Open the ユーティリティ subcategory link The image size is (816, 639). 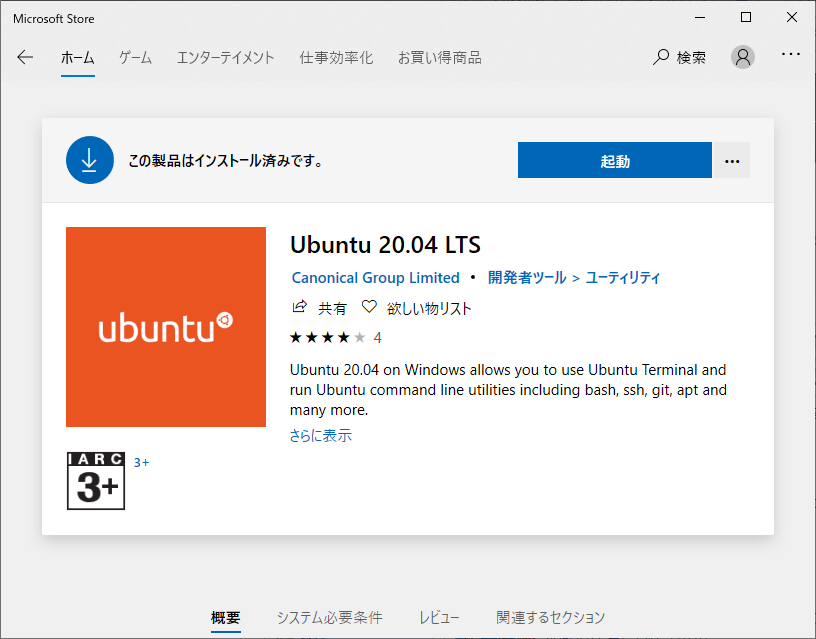tap(623, 278)
